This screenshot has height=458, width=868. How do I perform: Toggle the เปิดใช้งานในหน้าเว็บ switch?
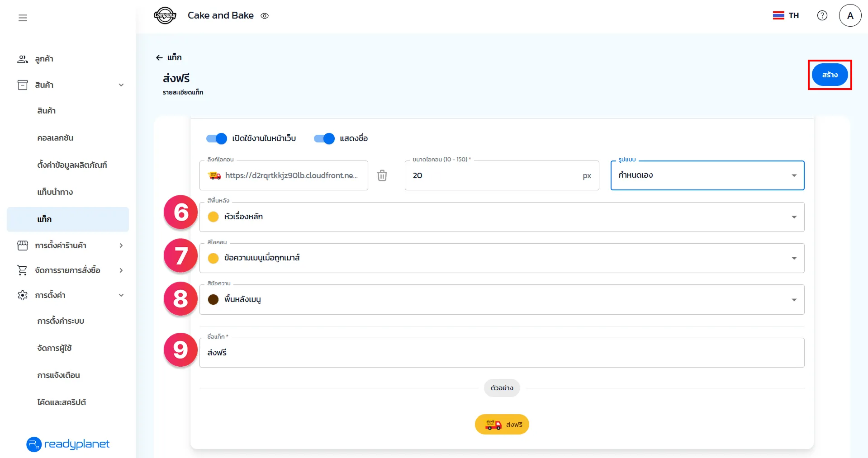pos(217,138)
